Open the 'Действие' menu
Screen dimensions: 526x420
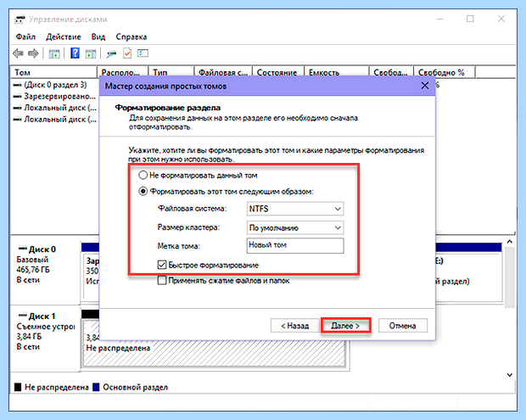click(x=64, y=36)
